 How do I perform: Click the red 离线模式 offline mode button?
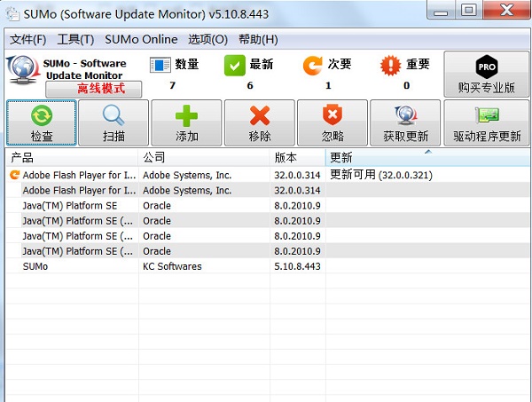click(94, 89)
